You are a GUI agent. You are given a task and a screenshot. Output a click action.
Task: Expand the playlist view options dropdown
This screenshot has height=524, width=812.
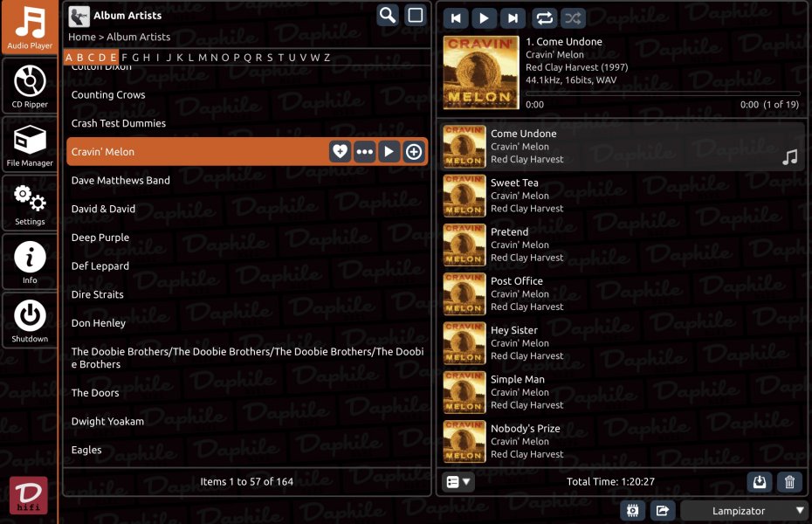pos(458,482)
